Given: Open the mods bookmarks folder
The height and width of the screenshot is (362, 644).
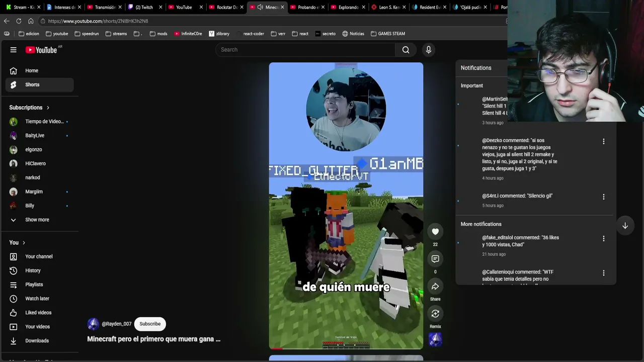Looking at the screenshot, I should [158, 34].
